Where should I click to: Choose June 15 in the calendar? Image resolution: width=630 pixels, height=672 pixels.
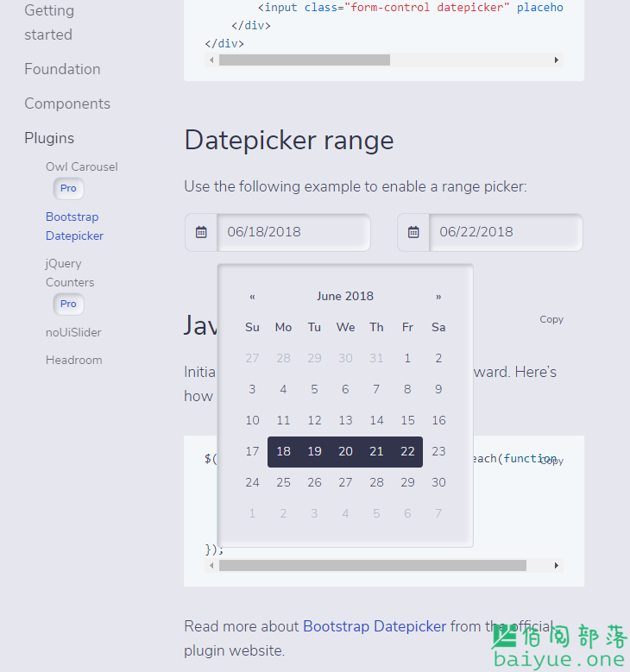(x=407, y=420)
